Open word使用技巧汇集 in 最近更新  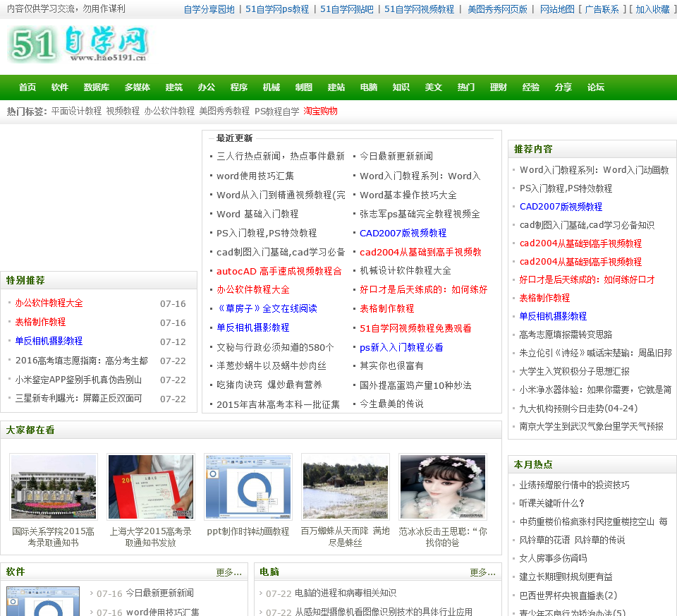click(255, 176)
